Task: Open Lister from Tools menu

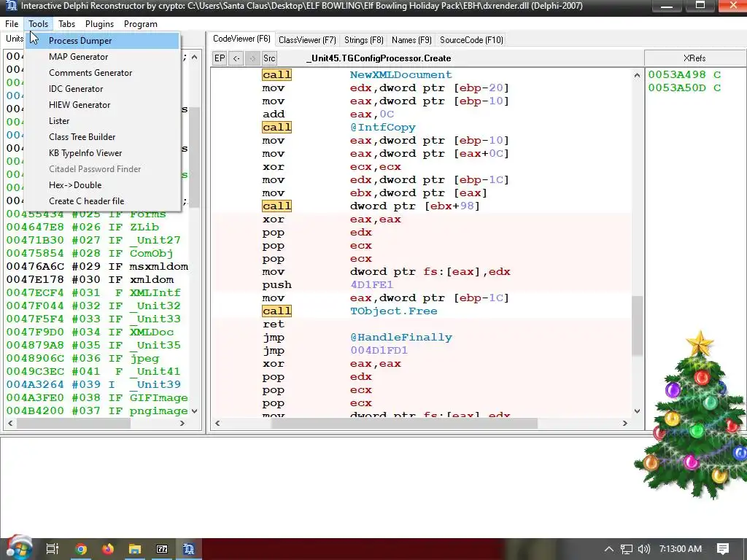Action: (x=102, y=121)
